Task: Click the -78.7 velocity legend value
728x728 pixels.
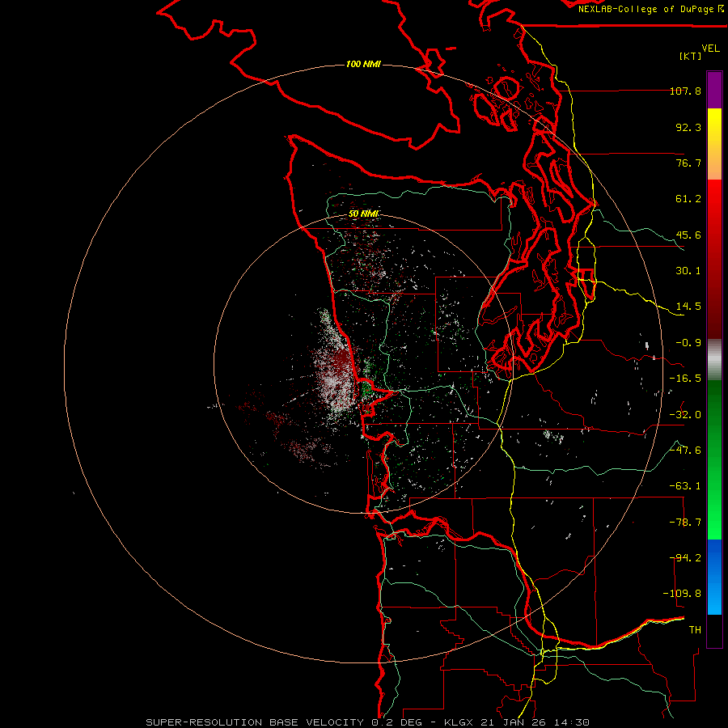Action: point(685,523)
